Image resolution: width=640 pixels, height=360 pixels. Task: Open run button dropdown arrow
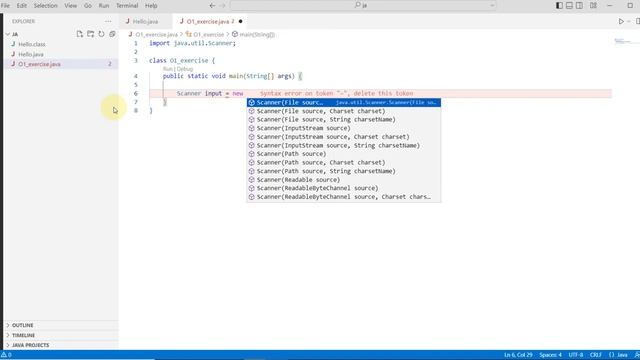point(629,21)
